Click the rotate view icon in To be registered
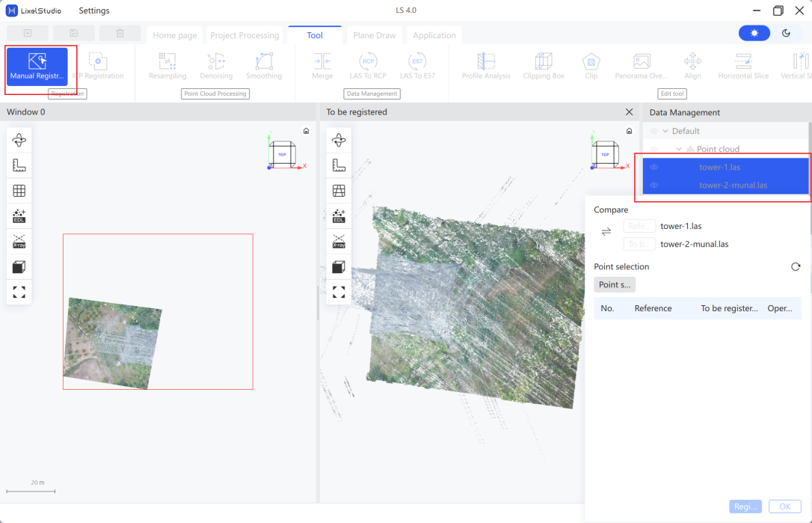Viewport: 812px width, 523px height. pos(339,140)
